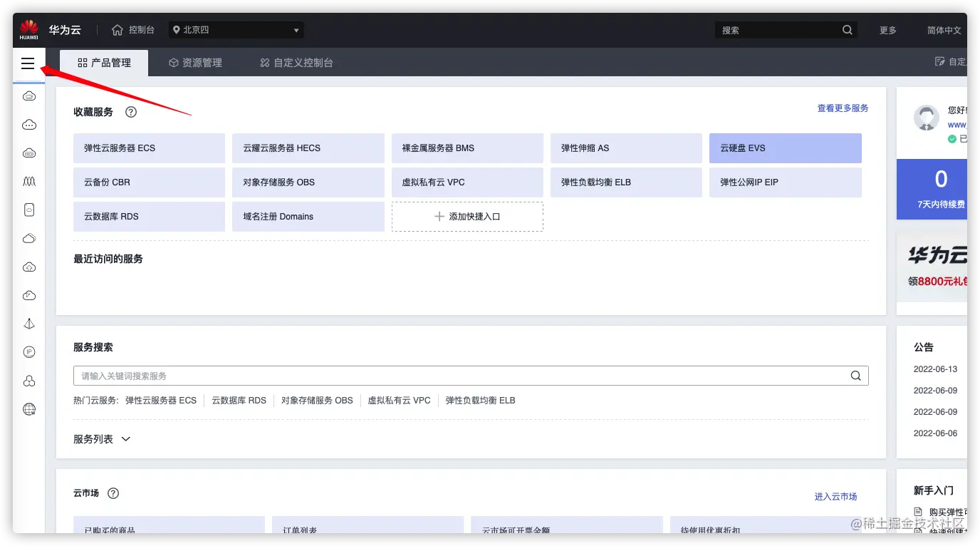Click the 7天内待续费 count card
Screen dimensions: 980x546
932,189
